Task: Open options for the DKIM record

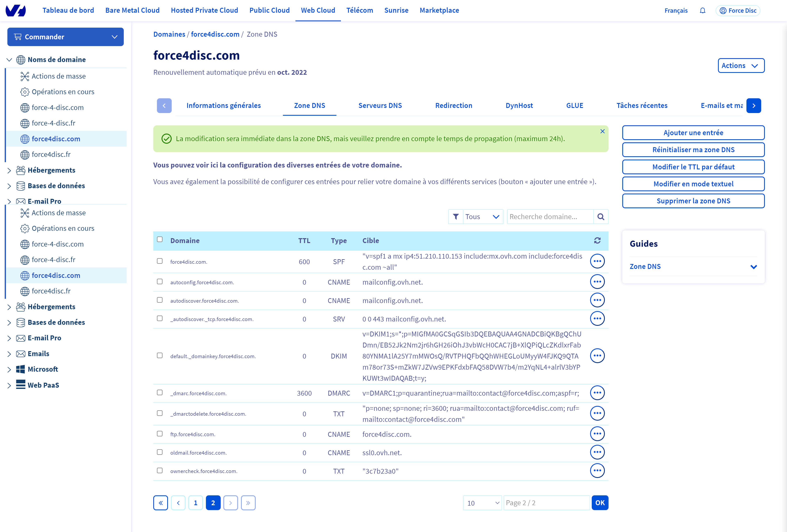Action: click(597, 356)
